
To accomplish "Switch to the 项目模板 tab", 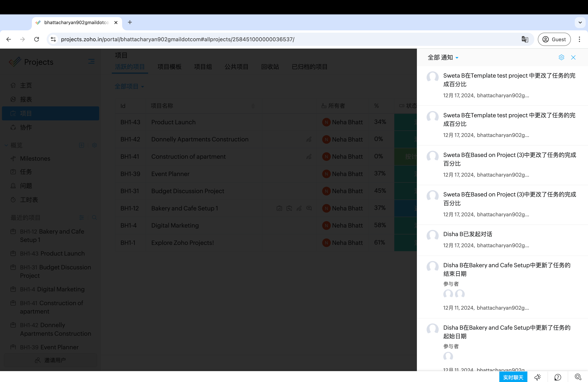I will 169,67.
